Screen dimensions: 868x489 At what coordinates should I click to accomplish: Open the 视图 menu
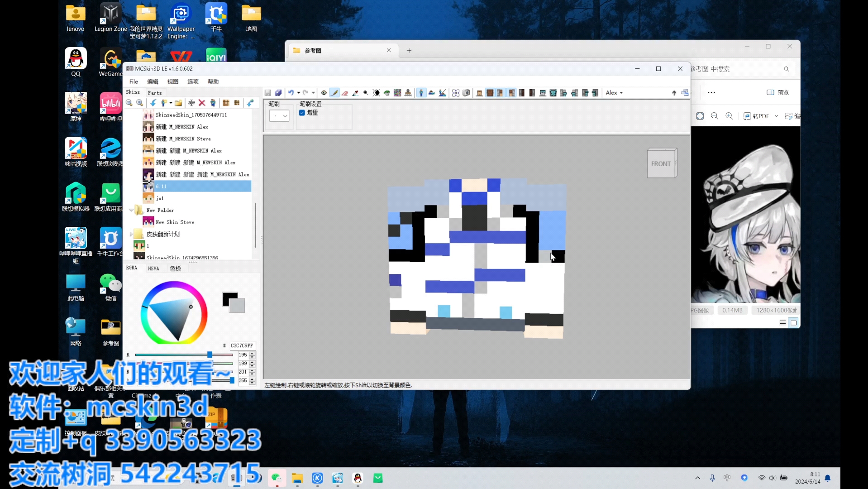(x=172, y=81)
